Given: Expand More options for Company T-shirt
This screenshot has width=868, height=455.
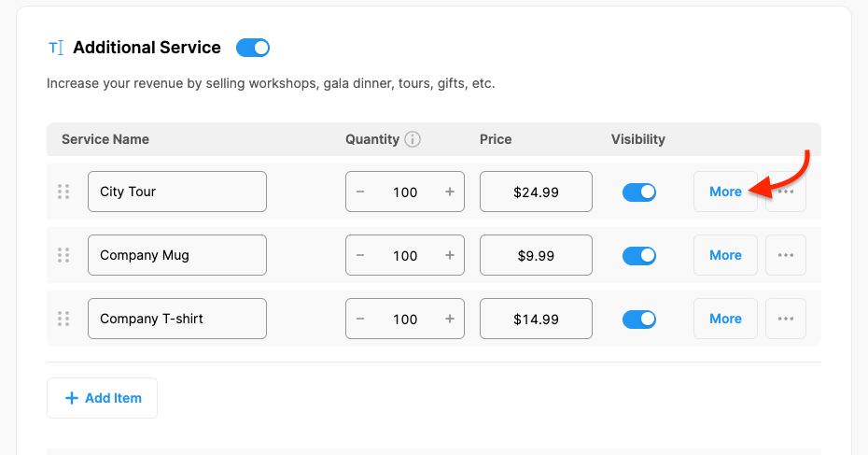Looking at the screenshot, I should 725,319.
